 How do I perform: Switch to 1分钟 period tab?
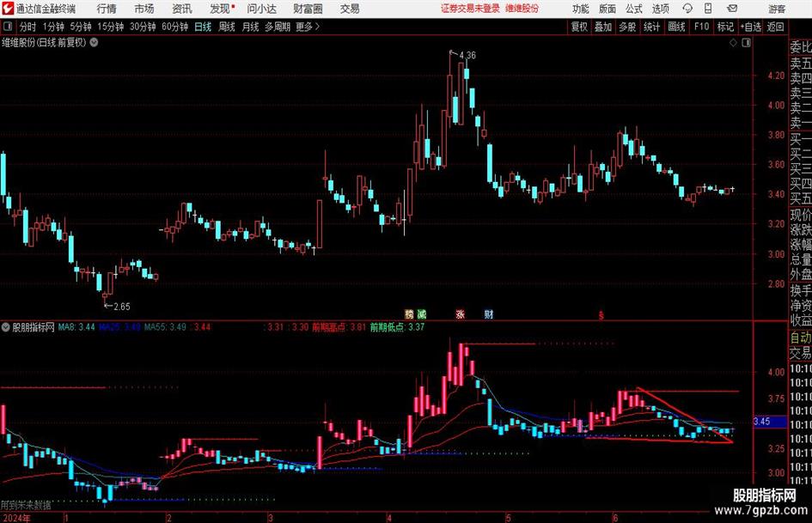tap(52, 27)
